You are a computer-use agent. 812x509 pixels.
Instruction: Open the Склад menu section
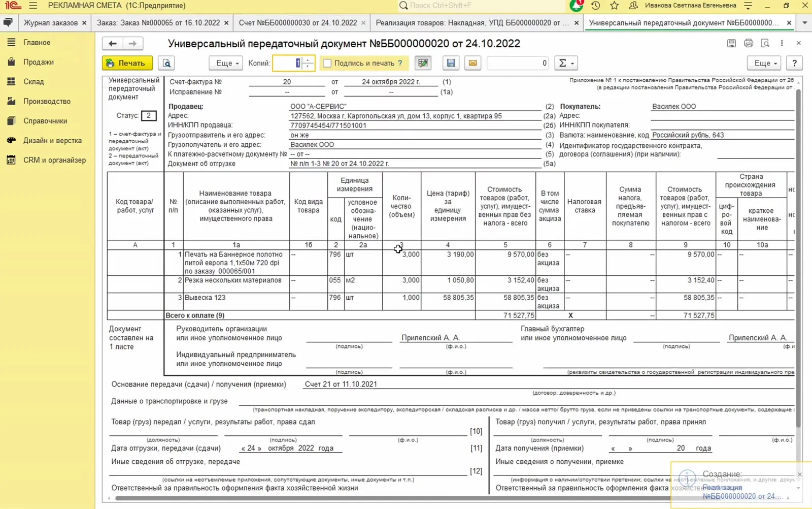tap(33, 81)
